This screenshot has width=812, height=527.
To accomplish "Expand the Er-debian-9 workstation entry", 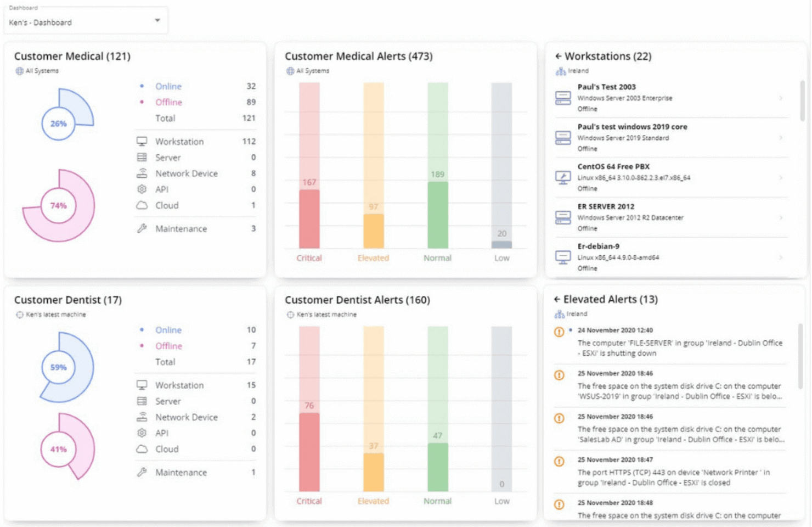I will click(x=781, y=257).
